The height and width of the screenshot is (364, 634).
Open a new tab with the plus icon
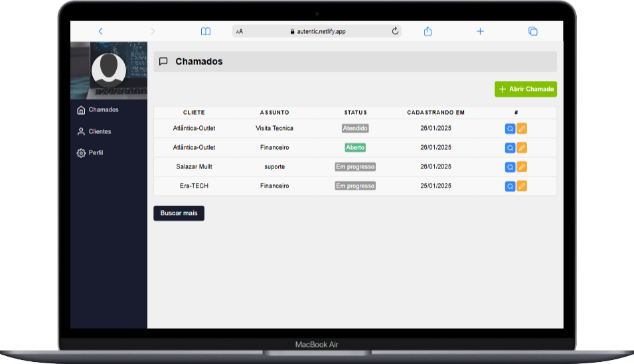point(480,31)
